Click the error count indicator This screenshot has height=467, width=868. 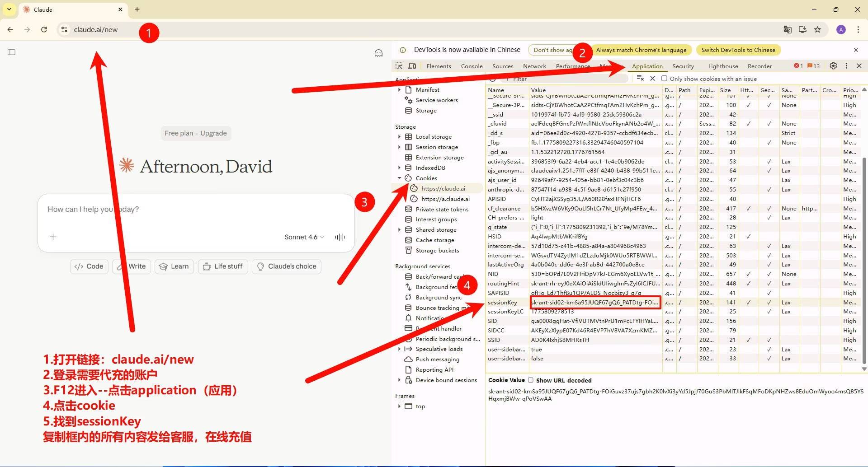[798, 66]
